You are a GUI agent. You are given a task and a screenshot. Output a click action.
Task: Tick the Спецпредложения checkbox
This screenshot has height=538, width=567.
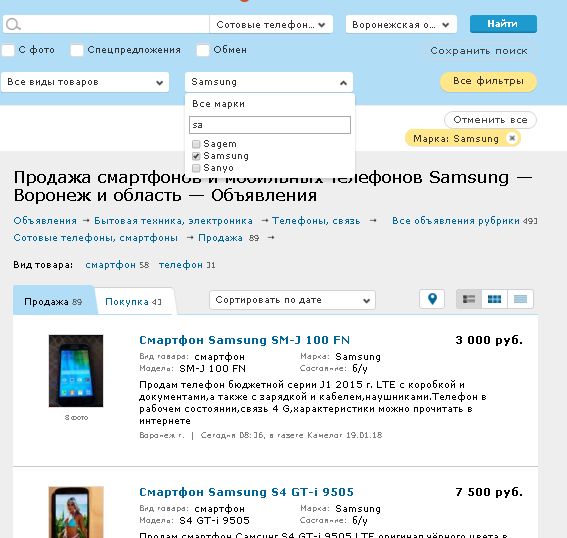pyautogui.click(x=77, y=50)
